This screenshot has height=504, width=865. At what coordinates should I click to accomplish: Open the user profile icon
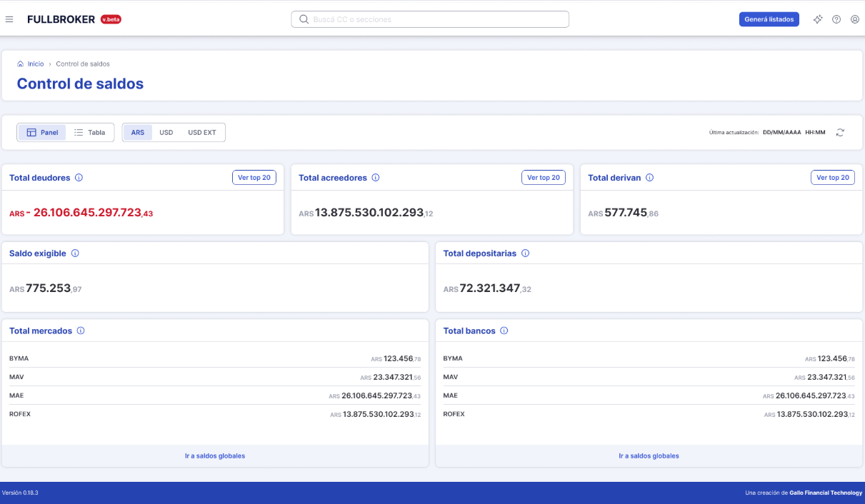[x=855, y=19]
